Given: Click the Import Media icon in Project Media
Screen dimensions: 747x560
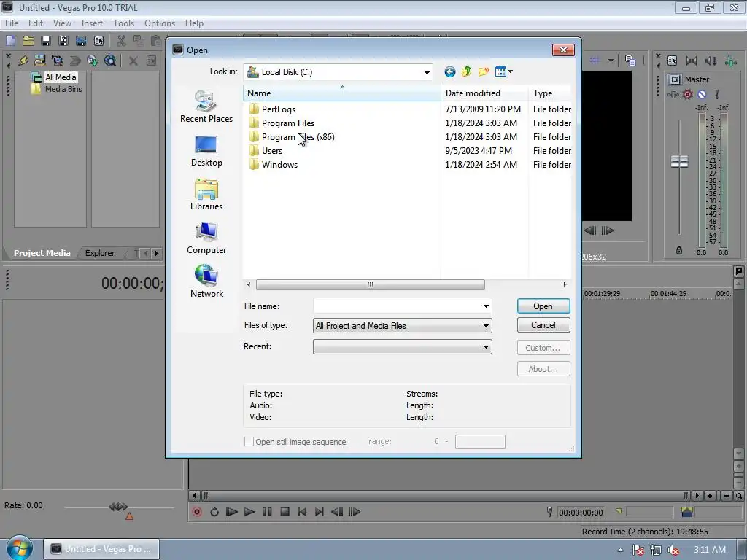Looking at the screenshot, I should [x=40, y=61].
